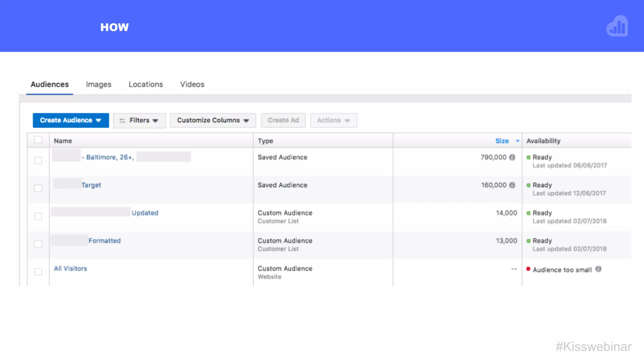This screenshot has width=644, height=362.
Task: Open the Formatted audience link
Action: (x=104, y=241)
